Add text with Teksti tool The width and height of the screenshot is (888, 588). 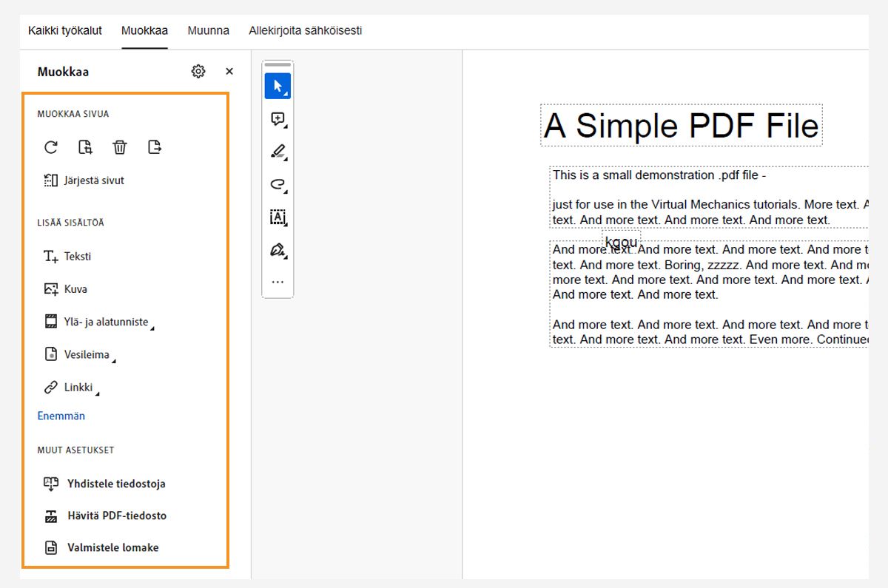coord(67,257)
